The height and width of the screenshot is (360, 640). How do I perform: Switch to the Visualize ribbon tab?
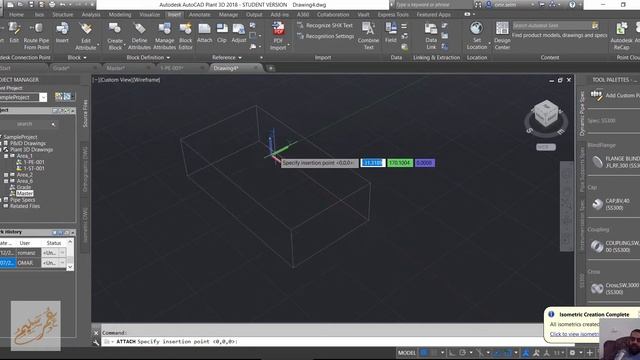pos(150,14)
